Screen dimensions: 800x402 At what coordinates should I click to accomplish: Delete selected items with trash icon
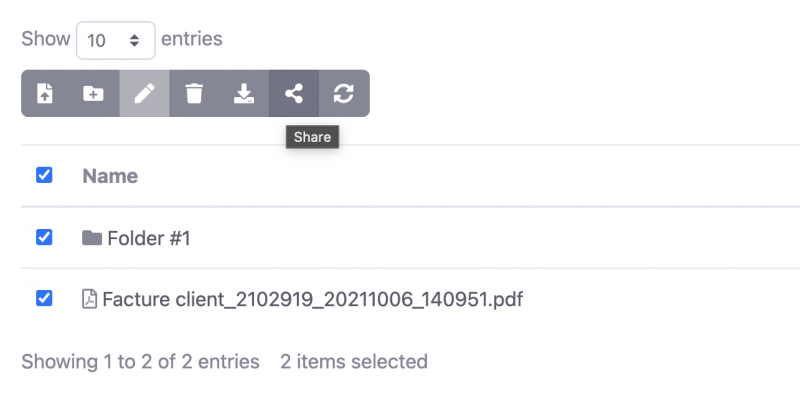[x=194, y=93]
